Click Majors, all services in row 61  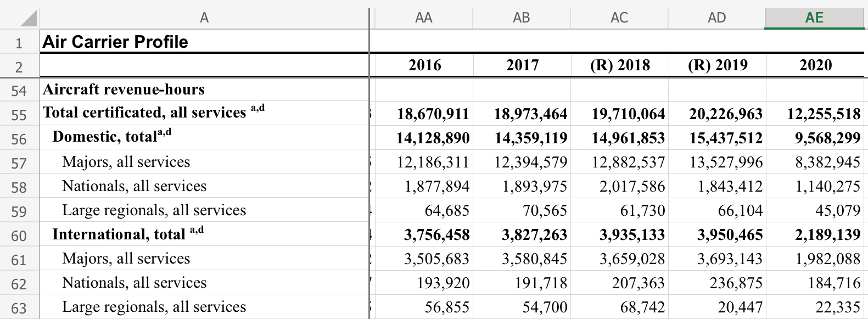point(204,259)
